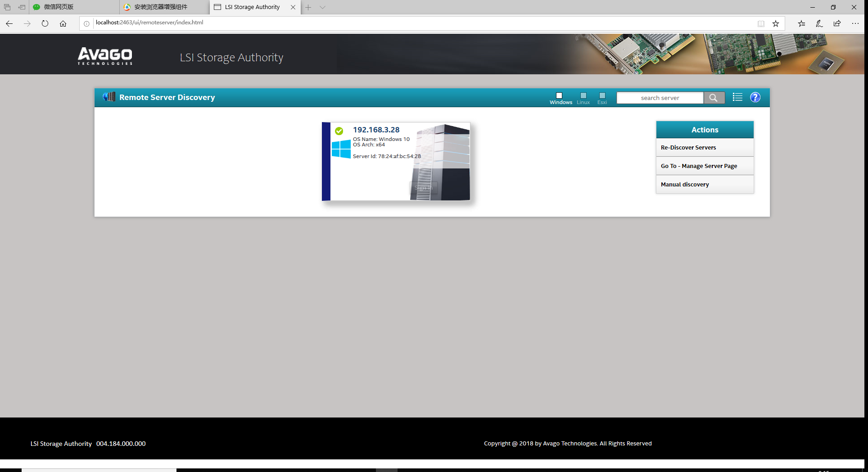Refresh the current page

[x=45, y=23]
